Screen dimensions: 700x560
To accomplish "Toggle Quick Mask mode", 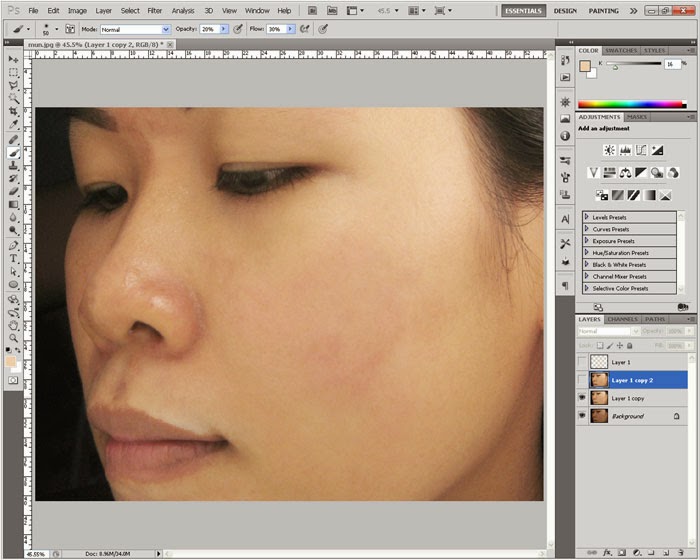I will tap(13, 380).
